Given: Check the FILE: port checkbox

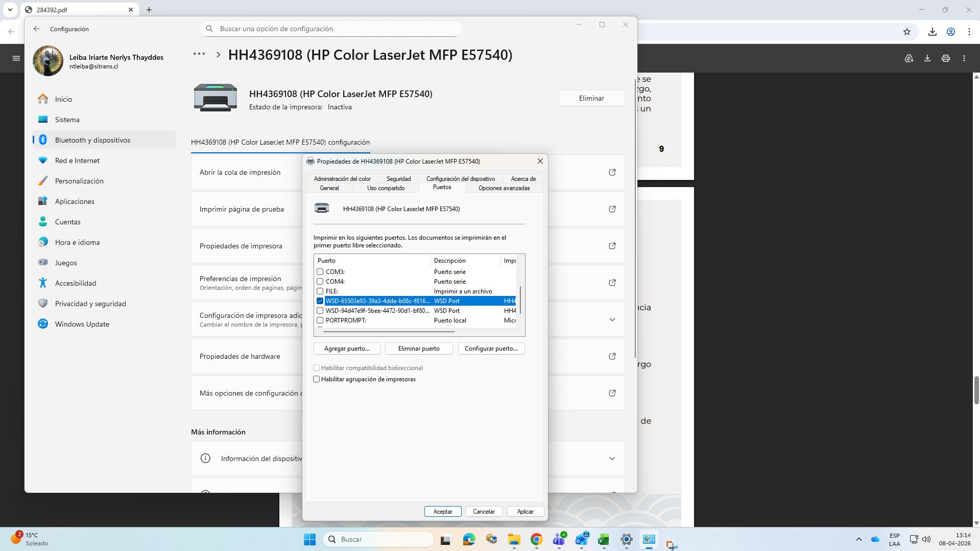Looking at the screenshot, I should (320, 291).
